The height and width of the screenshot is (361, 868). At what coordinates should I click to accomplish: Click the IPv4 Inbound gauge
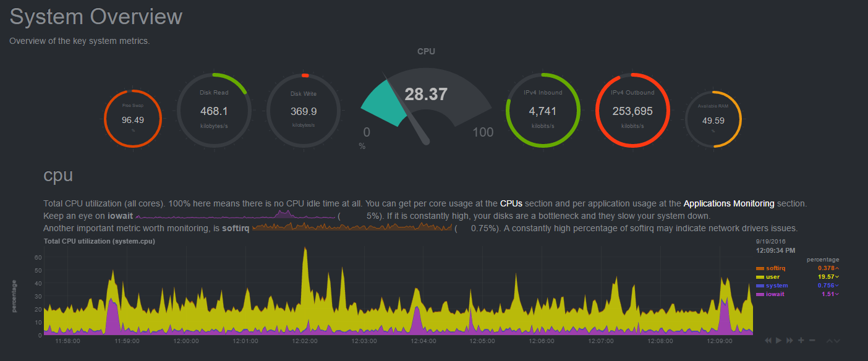(543, 110)
